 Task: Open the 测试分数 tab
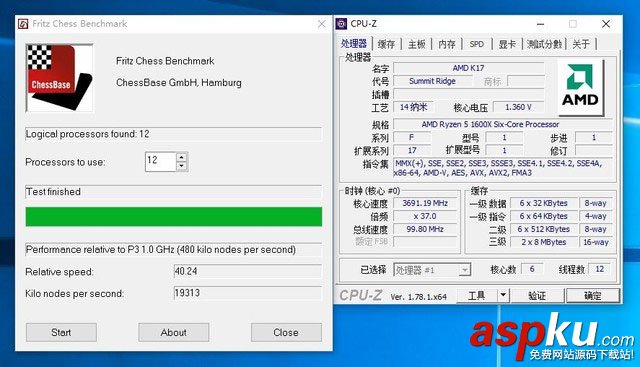pos(544,44)
